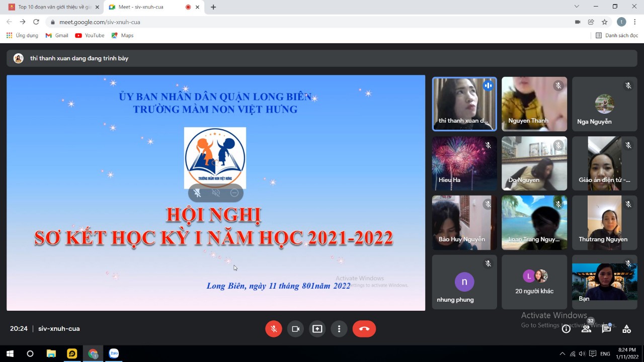Open the Gmail bookmark
The image size is (644, 362).
pos(57,35)
